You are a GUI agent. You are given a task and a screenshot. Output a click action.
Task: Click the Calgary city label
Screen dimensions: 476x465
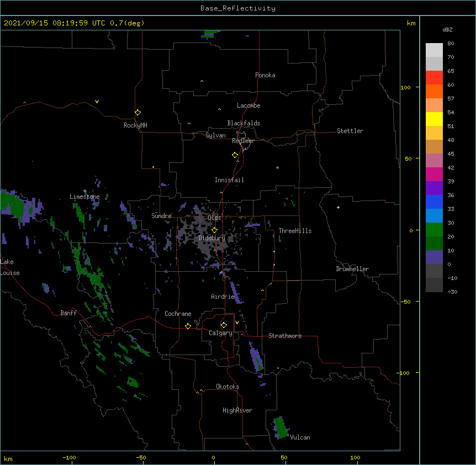point(220,333)
